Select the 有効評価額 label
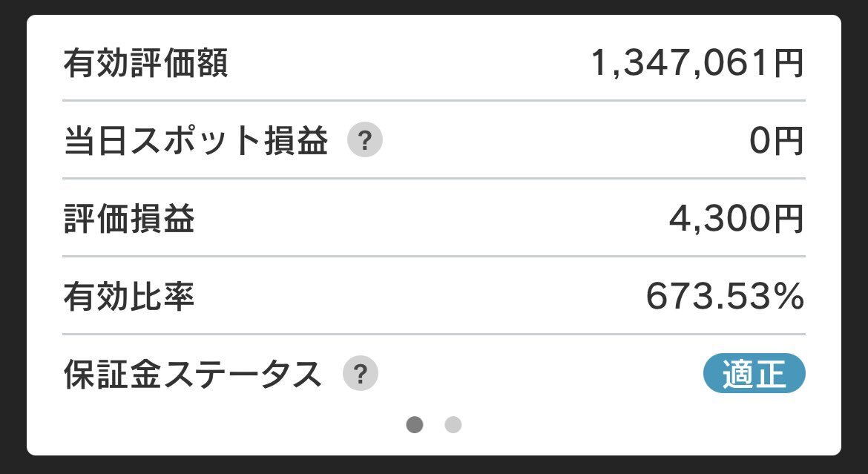Image resolution: width=868 pixels, height=474 pixels. pyautogui.click(x=145, y=62)
